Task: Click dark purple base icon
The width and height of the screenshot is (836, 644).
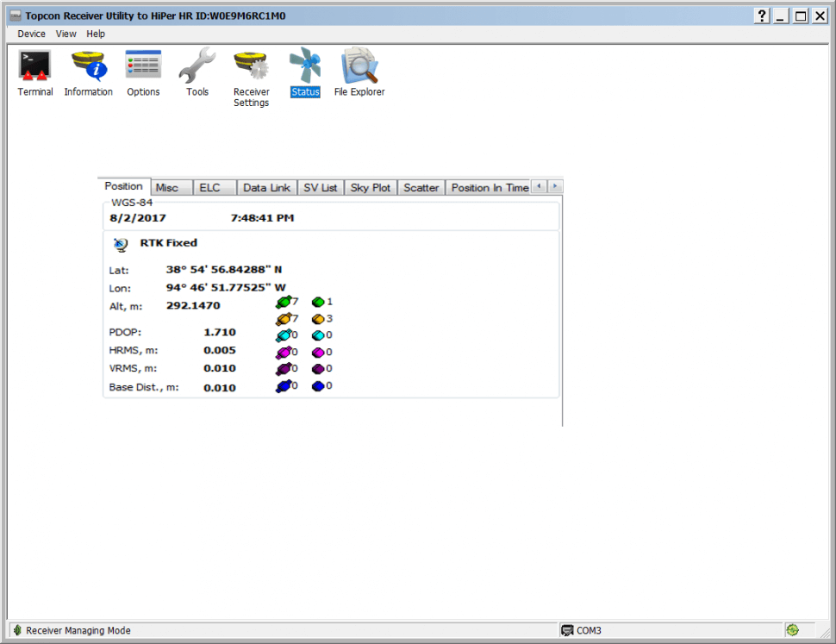Action: tap(318, 369)
